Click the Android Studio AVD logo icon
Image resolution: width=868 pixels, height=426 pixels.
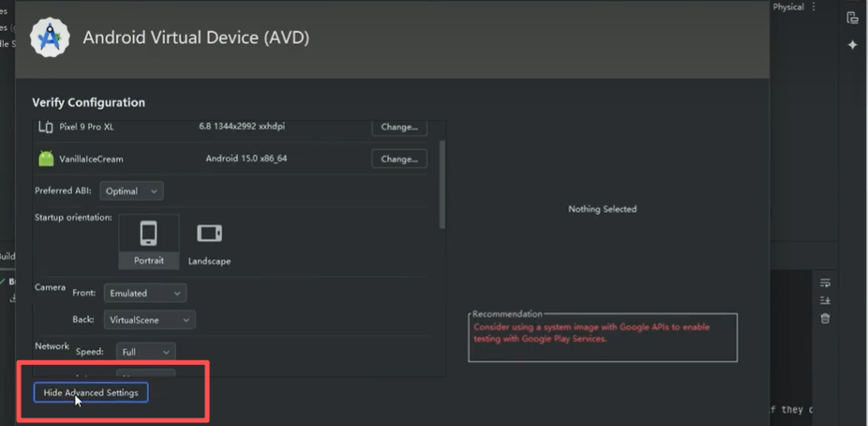[x=50, y=38]
